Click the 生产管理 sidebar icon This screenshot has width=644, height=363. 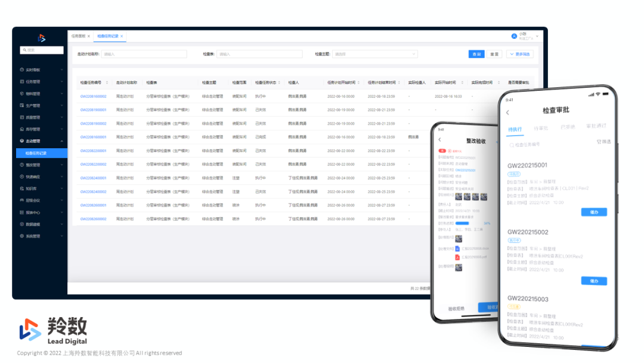(x=22, y=105)
